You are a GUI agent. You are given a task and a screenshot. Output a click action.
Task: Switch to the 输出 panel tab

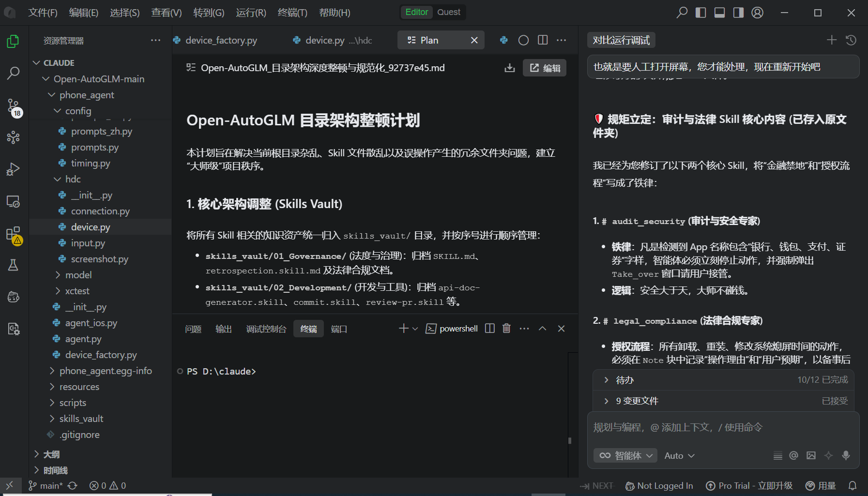pyautogui.click(x=224, y=329)
